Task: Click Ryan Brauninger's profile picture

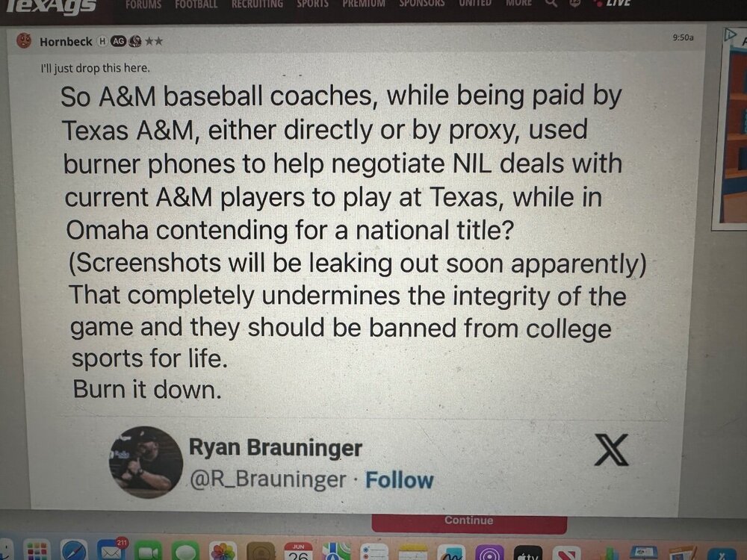Action: point(146,462)
